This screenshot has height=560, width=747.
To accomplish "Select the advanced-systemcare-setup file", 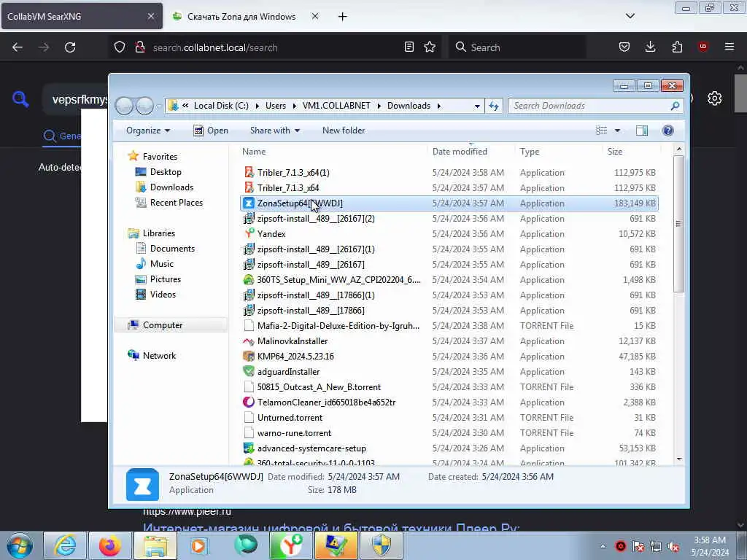I will point(449,448).
